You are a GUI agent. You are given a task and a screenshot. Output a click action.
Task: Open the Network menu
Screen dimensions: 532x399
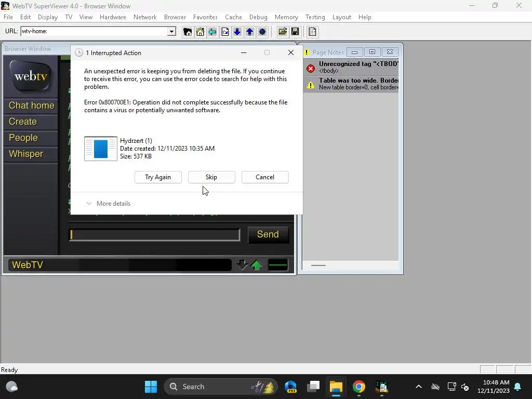pyautogui.click(x=145, y=17)
